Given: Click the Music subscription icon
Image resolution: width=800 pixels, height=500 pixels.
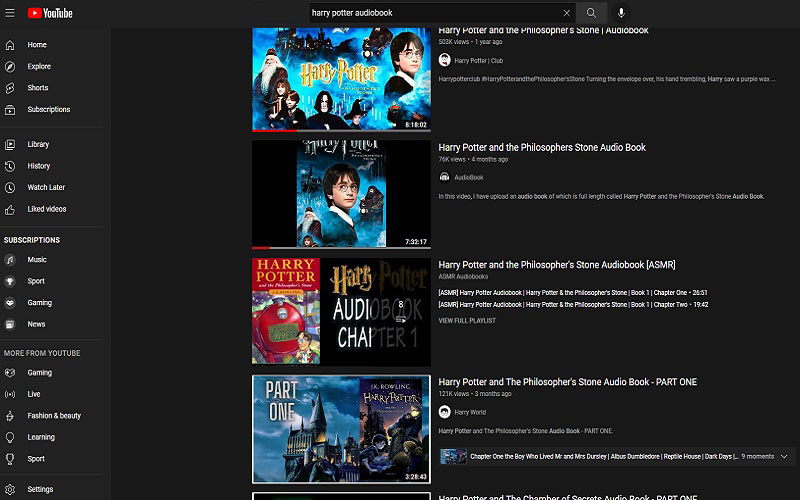Looking at the screenshot, I should point(10,260).
